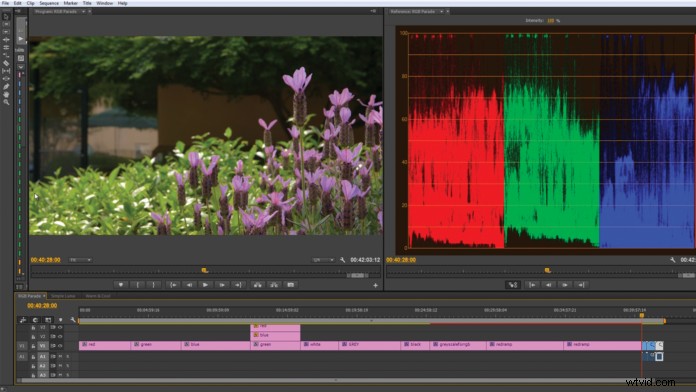Step back one frame in Program monitor
The height and width of the screenshot is (392, 696).
tap(190, 285)
